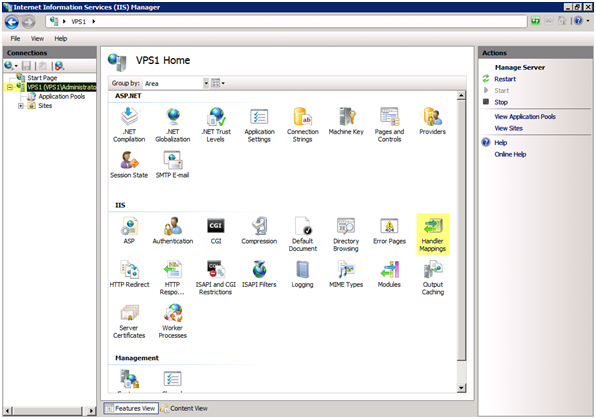Open HTTP Redirect feature
596x419 pixels.
click(129, 274)
